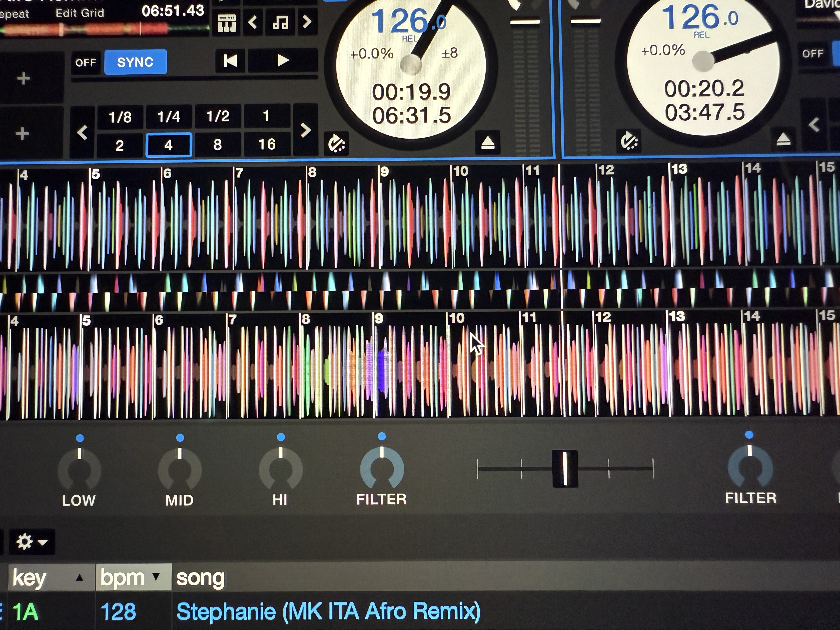Viewport: 840px width, 630px height.
Task: Click the crossfader handle
Action: click(x=565, y=469)
